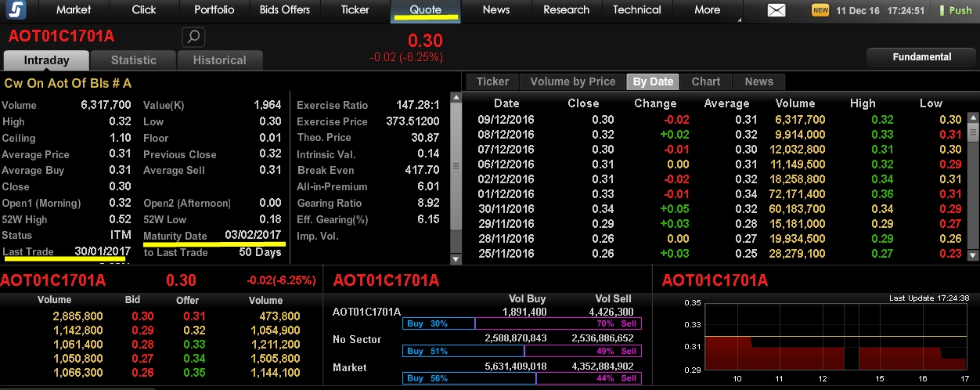The height and width of the screenshot is (390, 980).
Task: Click the Buy 30% bar for AOT01C1701A
Action: pos(438,323)
